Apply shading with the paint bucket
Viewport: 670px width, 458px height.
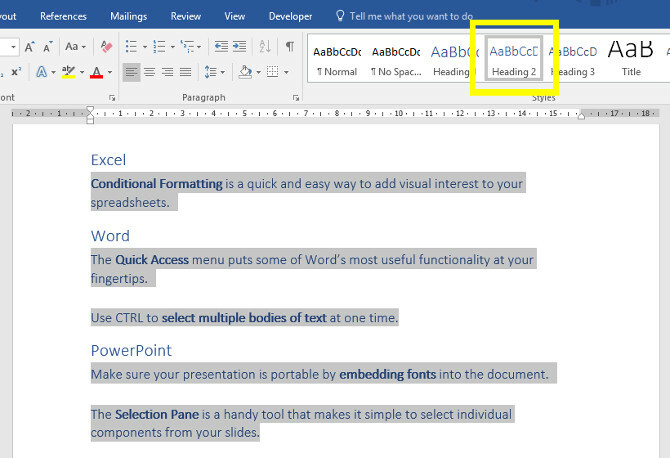(x=245, y=72)
